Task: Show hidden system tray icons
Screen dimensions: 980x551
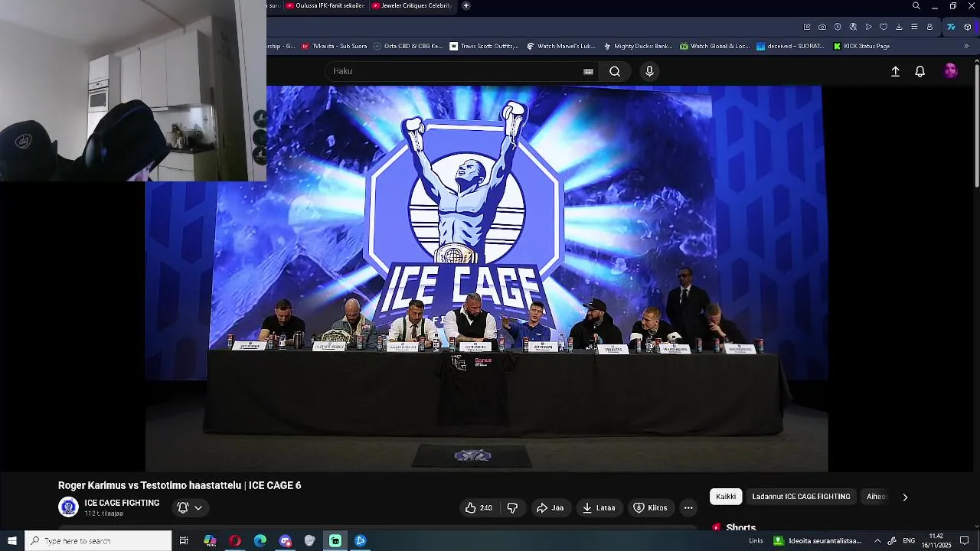Action: click(x=877, y=541)
